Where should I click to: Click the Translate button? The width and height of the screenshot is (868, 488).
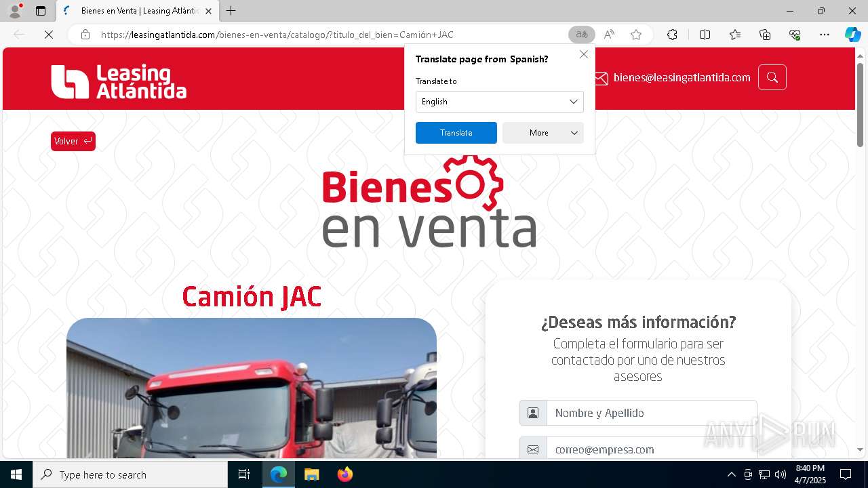[x=456, y=133]
